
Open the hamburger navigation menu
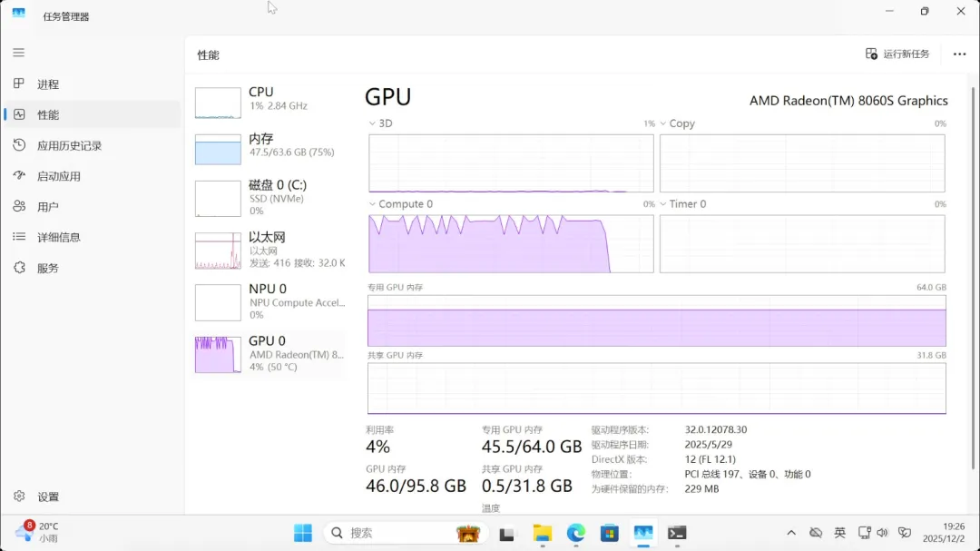tap(18, 53)
